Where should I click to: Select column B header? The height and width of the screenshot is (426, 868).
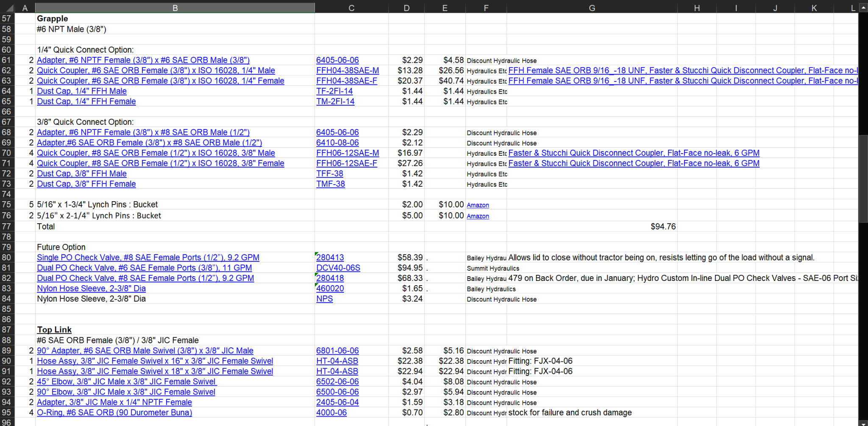tap(175, 8)
